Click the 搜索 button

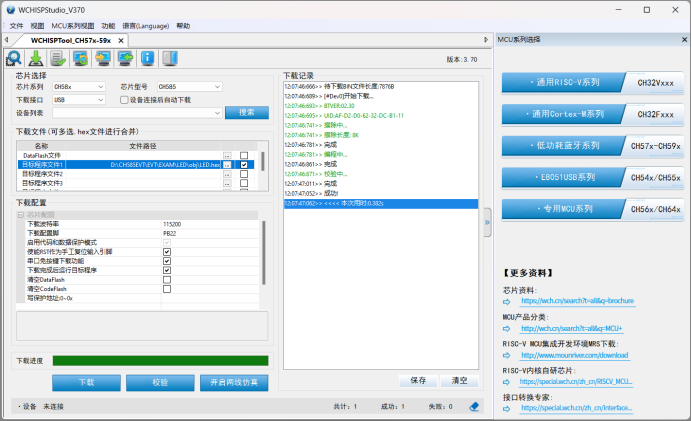(x=247, y=113)
